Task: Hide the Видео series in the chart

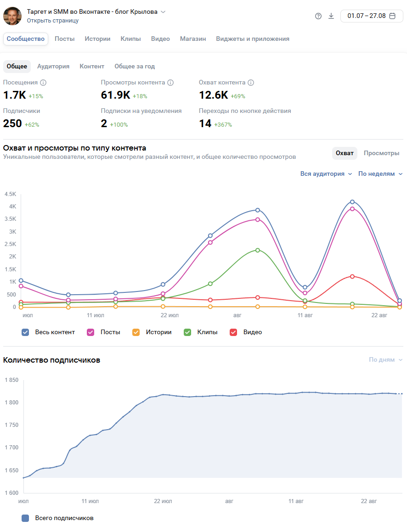Action: point(233,332)
